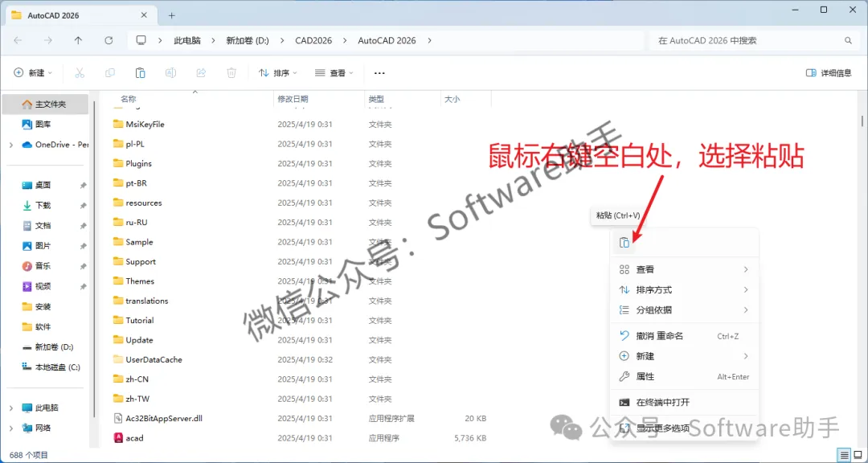Click the copy icon in toolbar
Image resolution: width=868 pixels, height=463 pixels.
point(109,72)
